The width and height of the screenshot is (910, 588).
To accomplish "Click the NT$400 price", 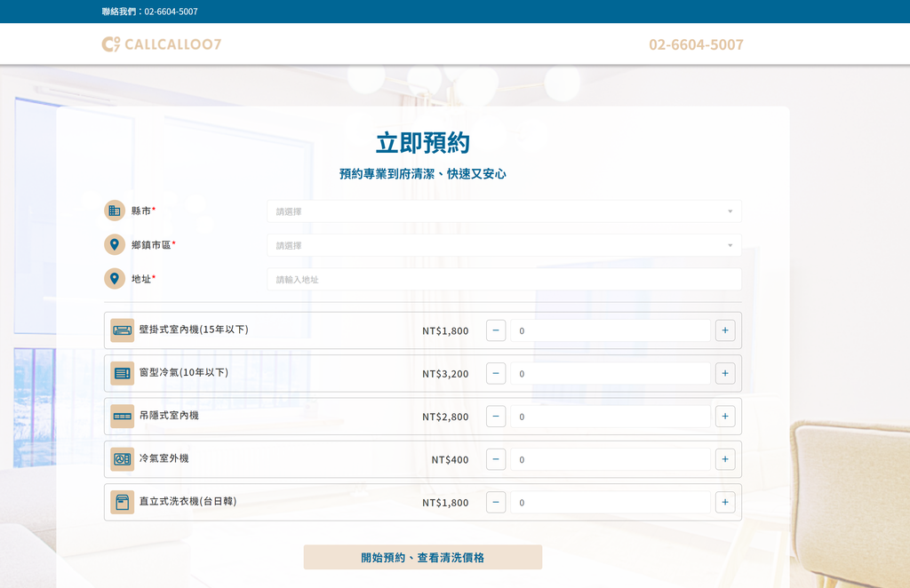I will pyautogui.click(x=450, y=460).
